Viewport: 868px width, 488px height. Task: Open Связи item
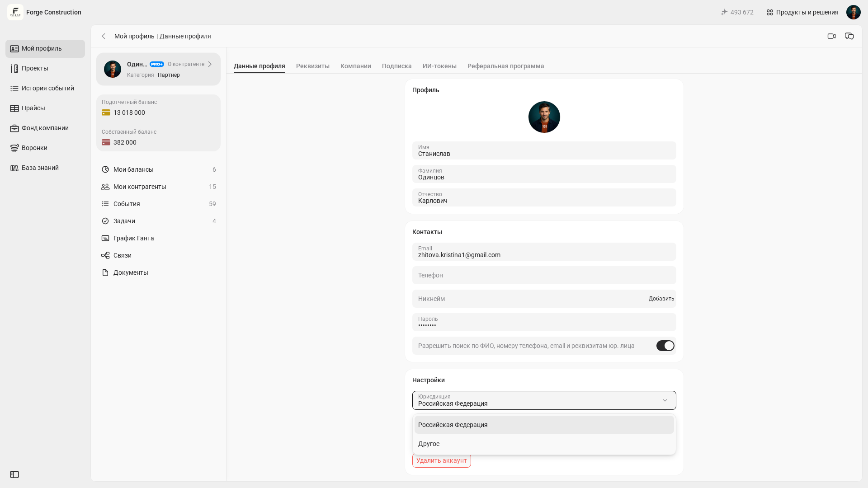click(158, 255)
